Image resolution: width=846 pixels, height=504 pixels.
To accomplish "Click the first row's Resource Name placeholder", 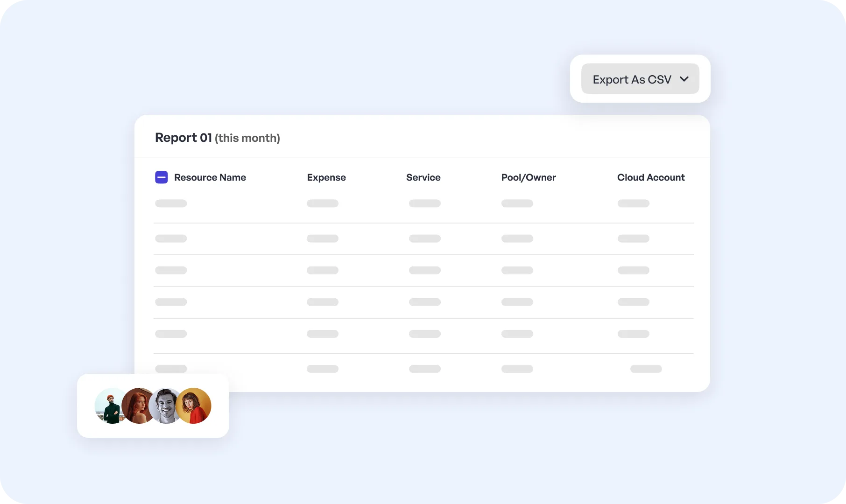I will [171, 203].
